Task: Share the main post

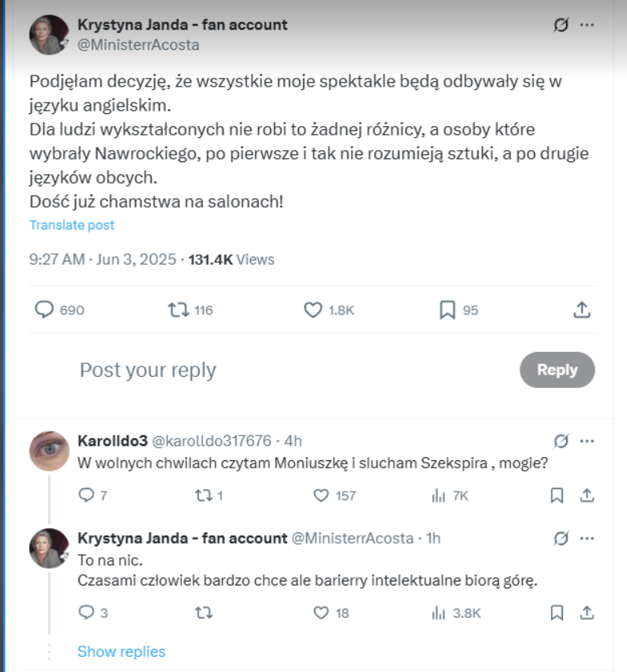Action: pos(583,310)
